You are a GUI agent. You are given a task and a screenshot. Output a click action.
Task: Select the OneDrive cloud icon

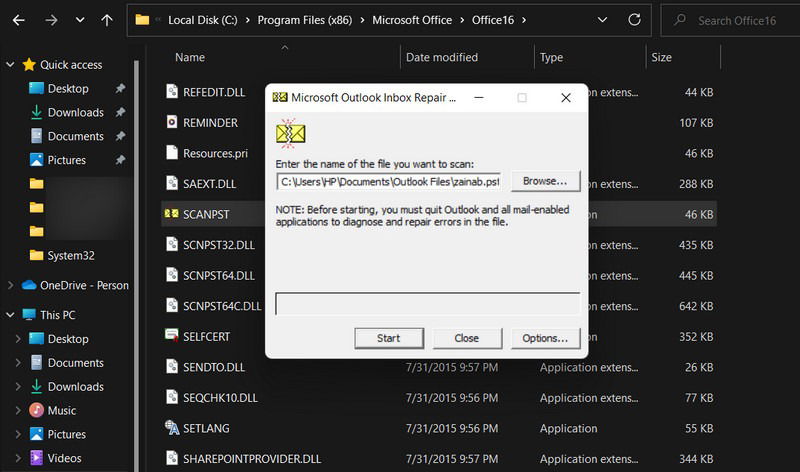tap(29, 285)
